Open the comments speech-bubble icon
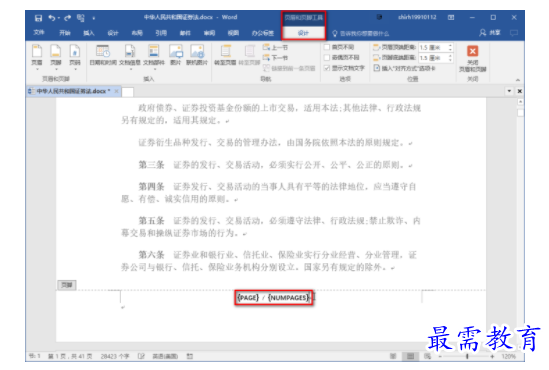 point(514,33)
